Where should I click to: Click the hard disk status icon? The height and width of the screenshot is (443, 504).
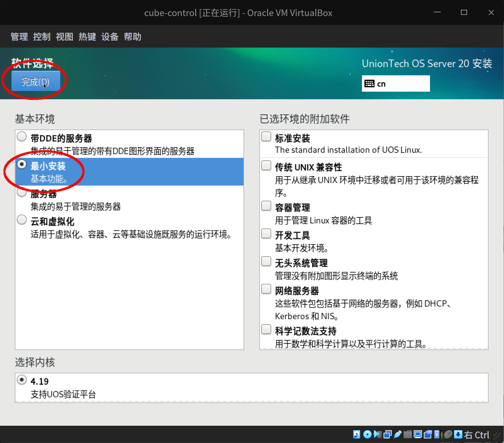pos(357,435)
